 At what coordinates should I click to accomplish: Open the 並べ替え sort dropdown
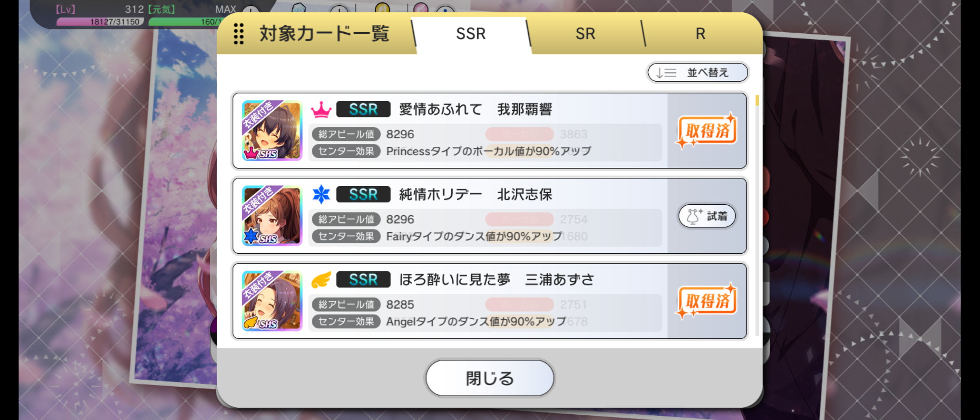(697, 72)
